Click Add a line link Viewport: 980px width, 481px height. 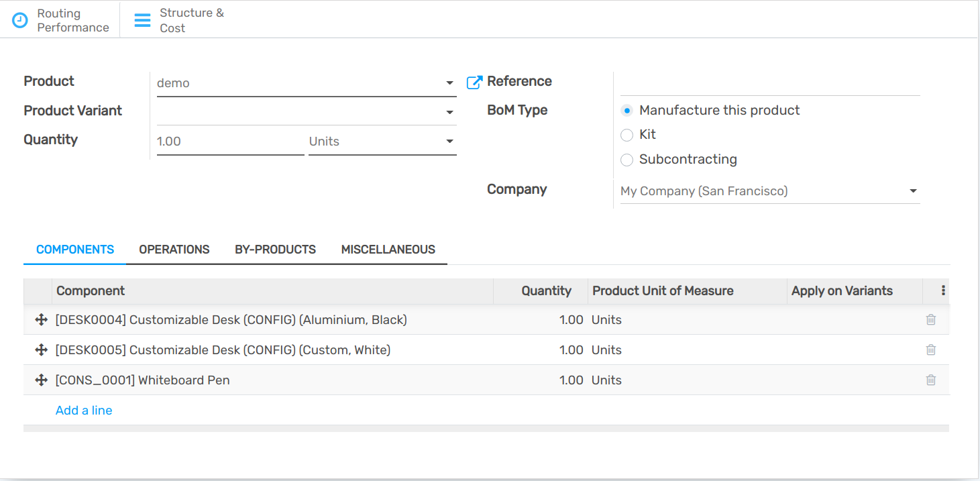pyautogui.click(x=84, y=411)
